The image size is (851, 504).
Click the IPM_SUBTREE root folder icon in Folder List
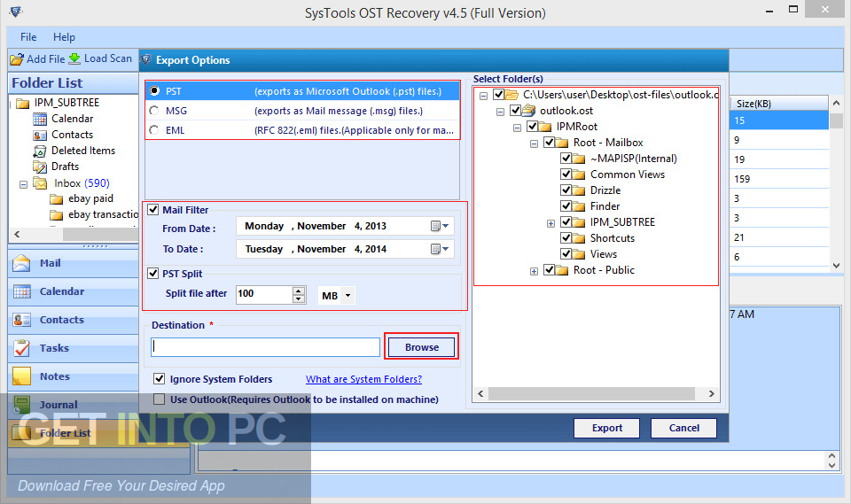23,103
